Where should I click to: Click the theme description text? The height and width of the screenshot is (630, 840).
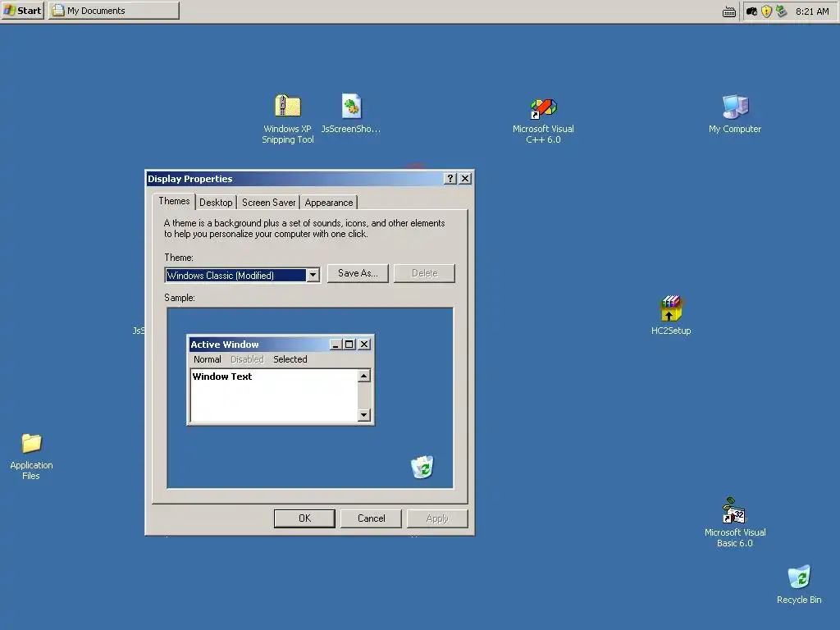point(304,228)
